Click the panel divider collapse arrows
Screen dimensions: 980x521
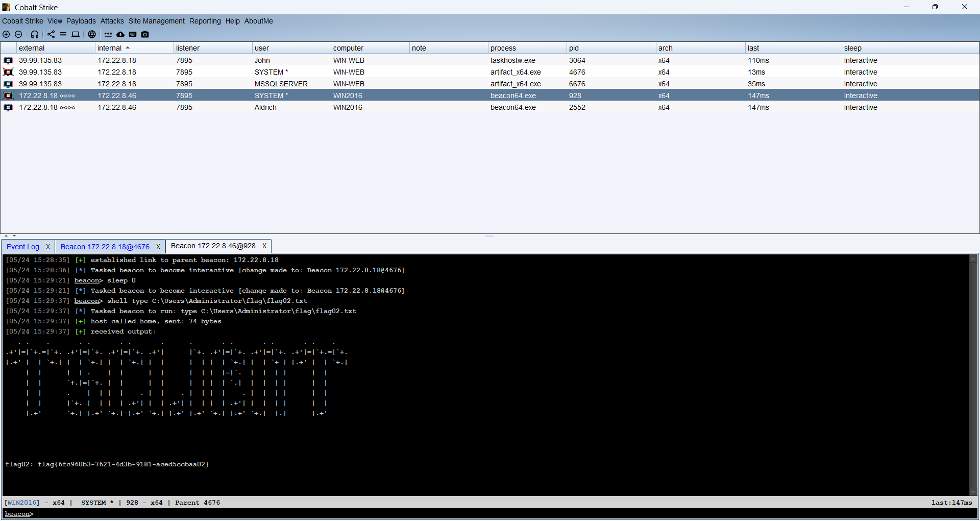10,236
